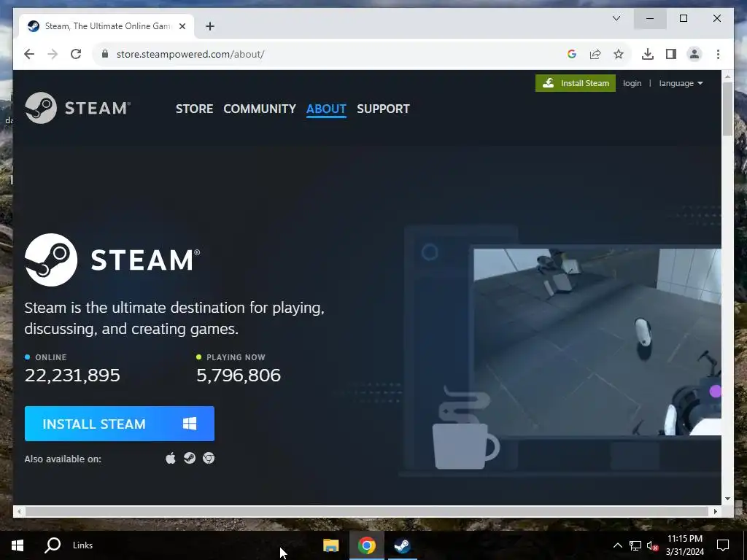
Task: Expand the language dropdown
Action: (x=681, y=83)
